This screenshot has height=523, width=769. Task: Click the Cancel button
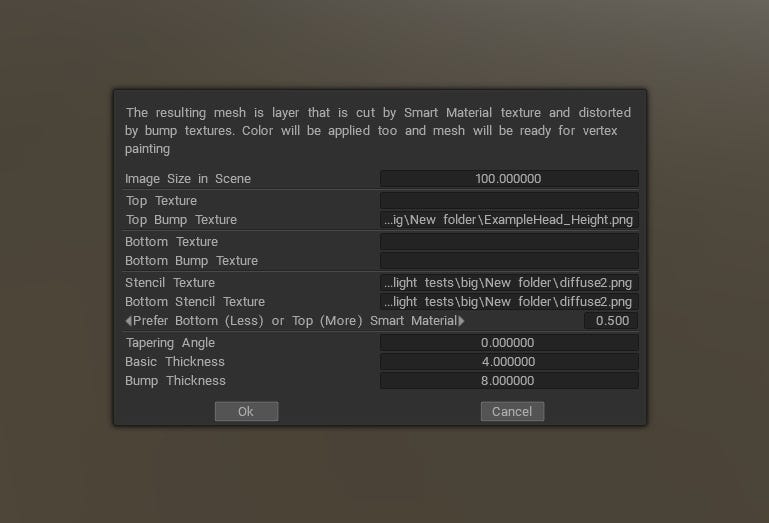(512, 411)
